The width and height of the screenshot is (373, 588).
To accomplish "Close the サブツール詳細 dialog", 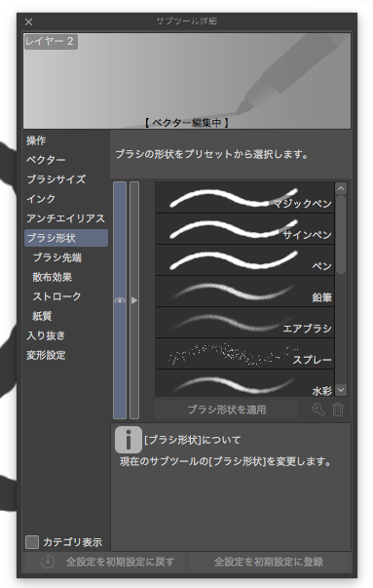I will (29, 22).
